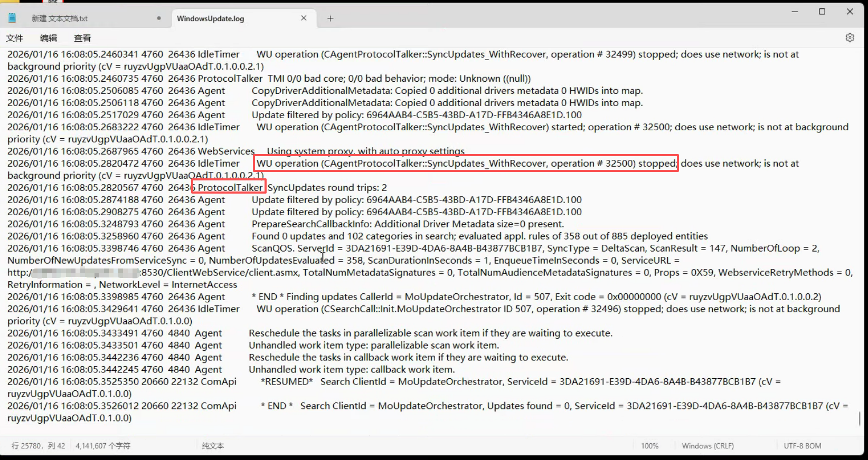Click 'PrepareSearchCallbackInfo' log line
This screenshot has height=460, width=868.
[408, 224]
